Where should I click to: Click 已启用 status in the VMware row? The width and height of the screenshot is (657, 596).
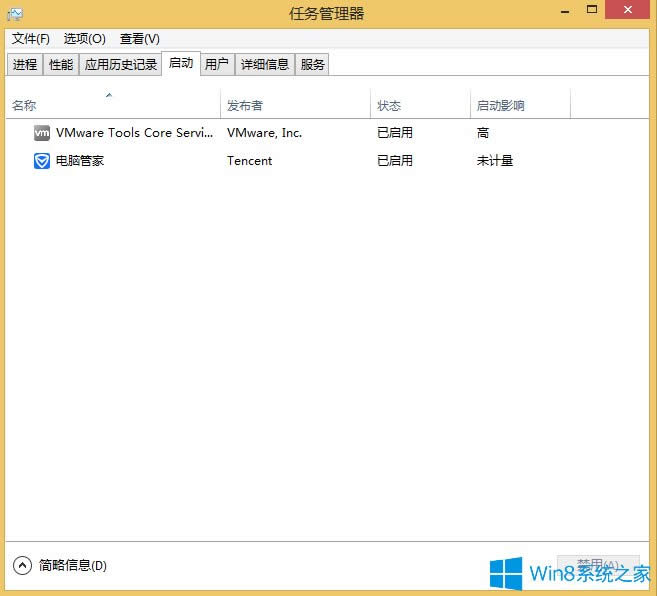coord(395,133)
